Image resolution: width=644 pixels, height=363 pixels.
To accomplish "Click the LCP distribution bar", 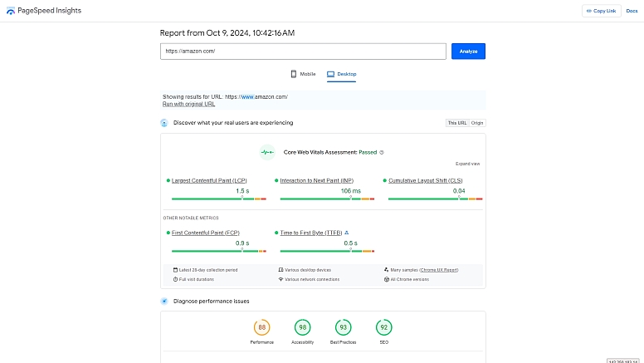I will click(x=219, y=199).
